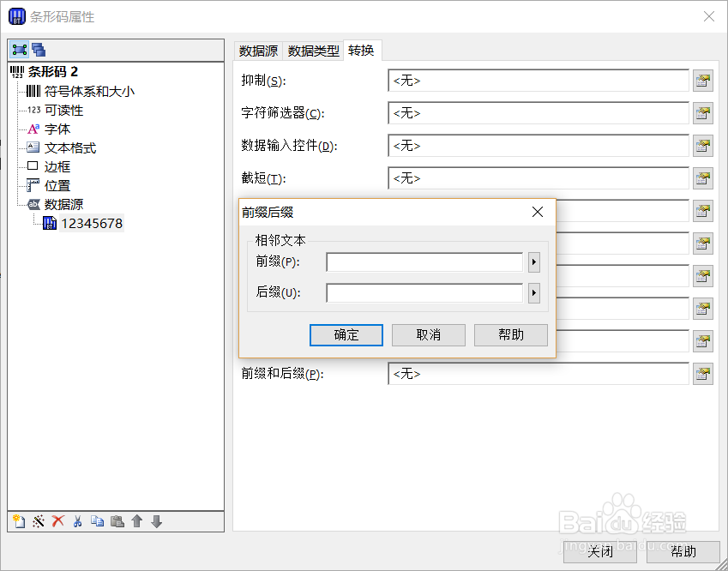This screenshot has height=571, width=728.
Task: Click the copy icon below the tree
Action: pos(97,521)
